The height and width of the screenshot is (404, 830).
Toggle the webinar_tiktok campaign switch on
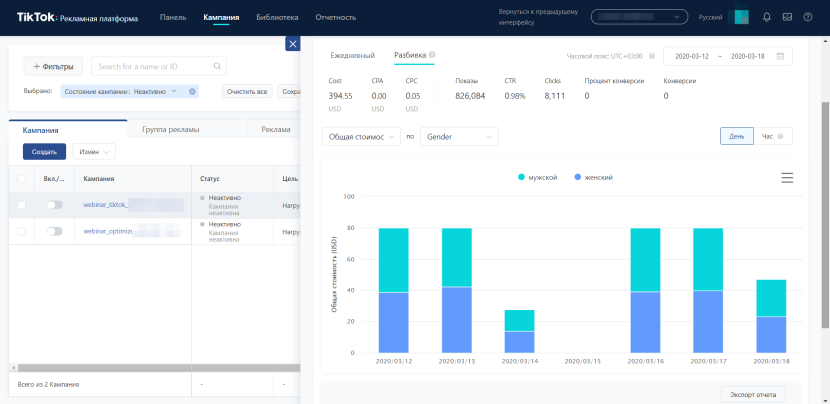coord(54,204)
